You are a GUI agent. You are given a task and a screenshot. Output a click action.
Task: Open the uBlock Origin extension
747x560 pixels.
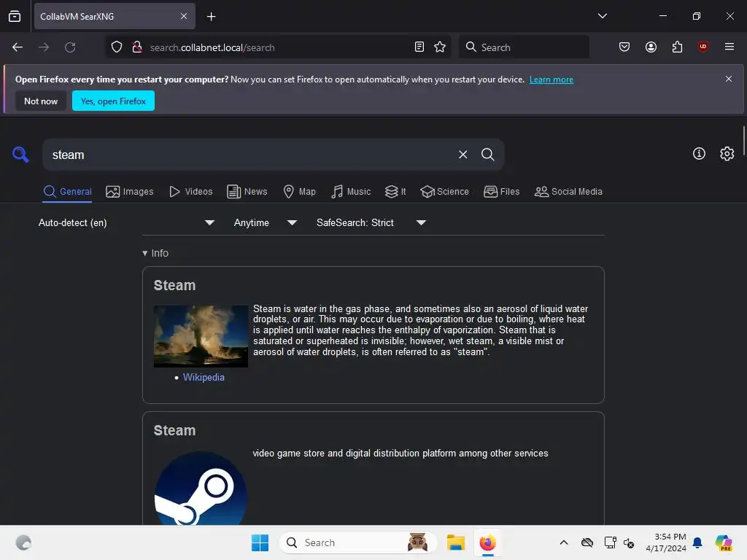click(x=703, y=47)
